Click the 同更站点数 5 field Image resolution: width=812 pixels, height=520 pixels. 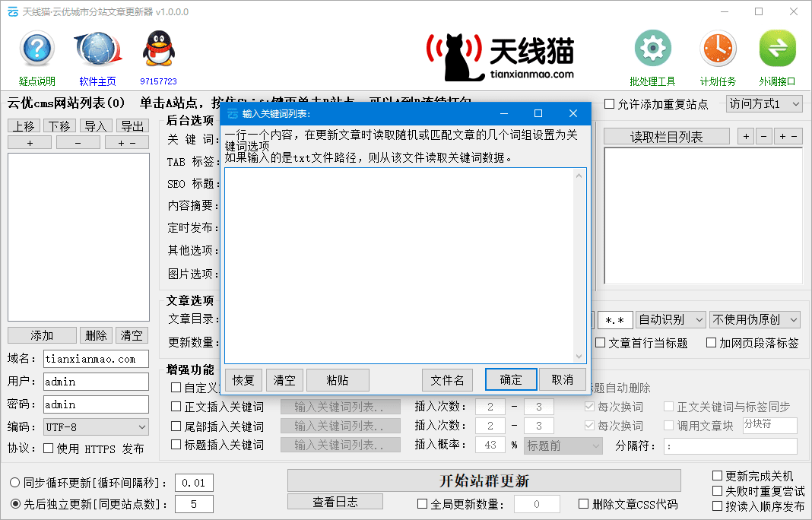click(x=194, y=504)
